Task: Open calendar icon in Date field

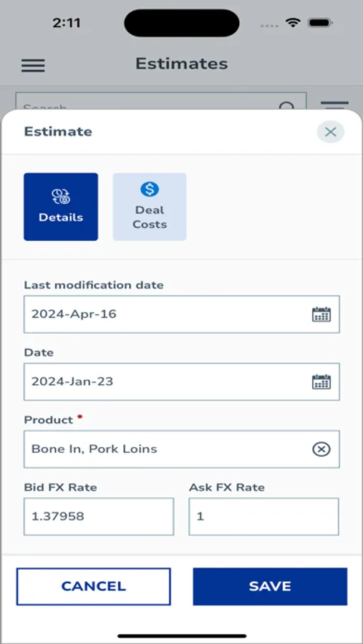Action: coord(321,381)
